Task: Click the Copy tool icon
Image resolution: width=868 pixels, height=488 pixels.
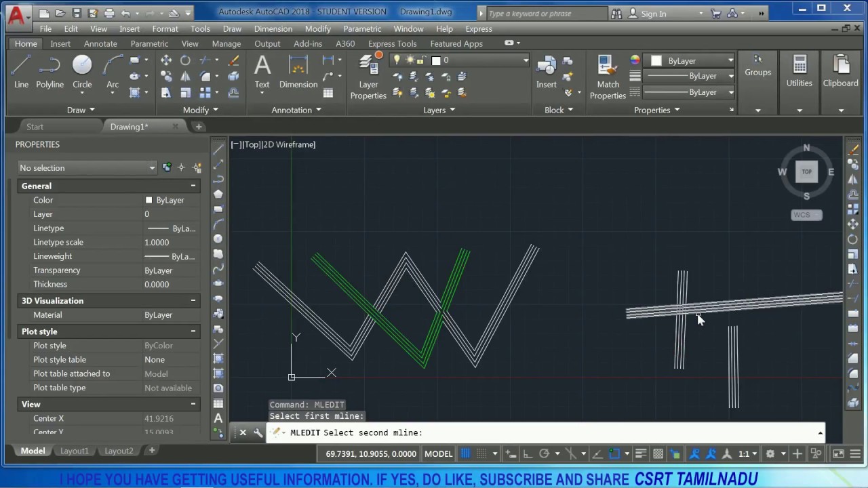Action: [x=166, y=77]
